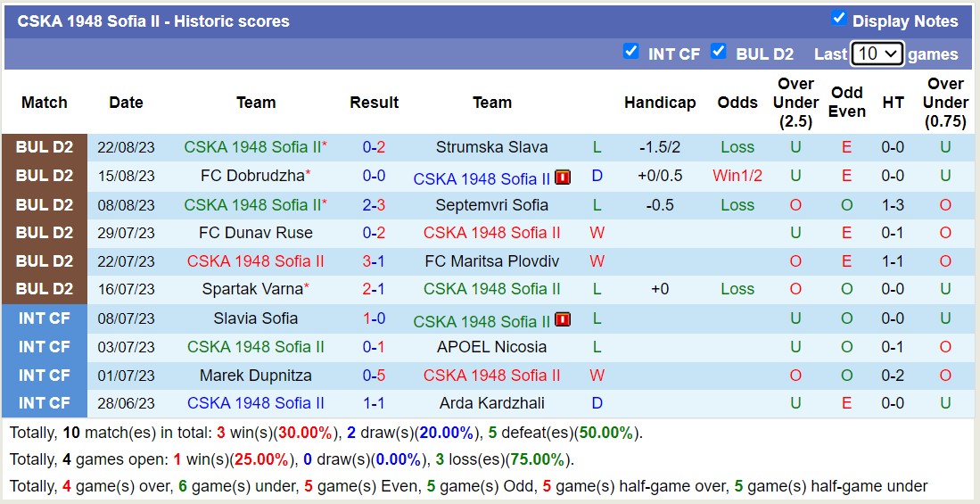Image resolution: width=980 pixels, height=504 pixels.
Task: Open the FC Maritsa Plovdiv team page
Action: coord(491,261)
